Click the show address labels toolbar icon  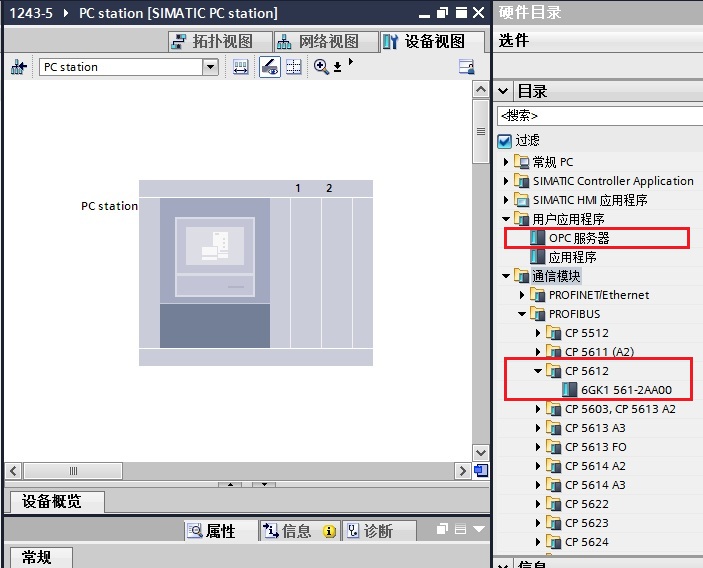coord(241,67)
